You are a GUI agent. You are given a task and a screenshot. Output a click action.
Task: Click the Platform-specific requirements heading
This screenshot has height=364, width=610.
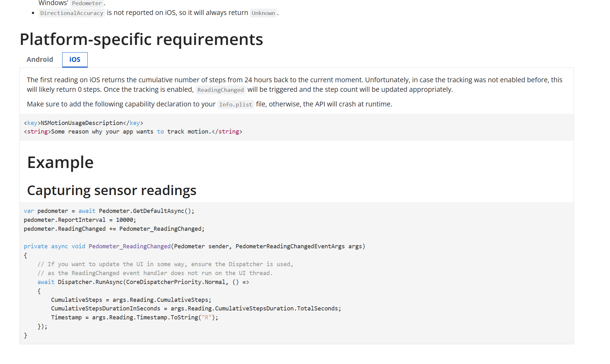[141, 39]
